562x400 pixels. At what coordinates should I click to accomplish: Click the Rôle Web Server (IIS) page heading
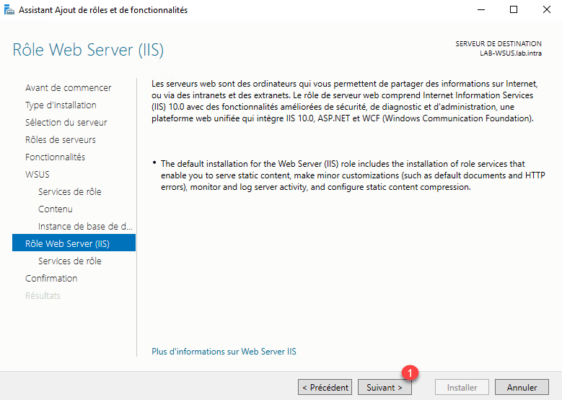coord(88,50)
